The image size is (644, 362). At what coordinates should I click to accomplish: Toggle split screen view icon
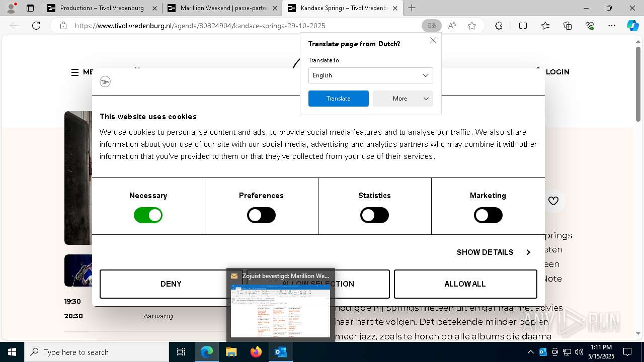[523, 26]
